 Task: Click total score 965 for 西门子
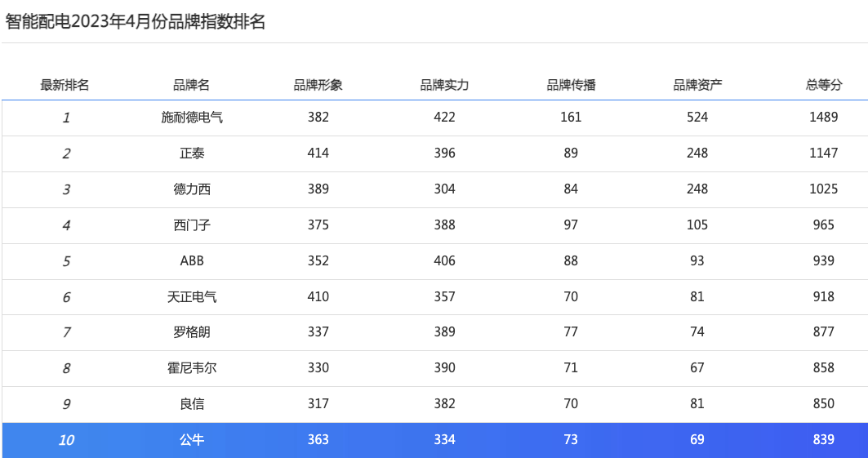pyautogui.click(x=824, y=225)
